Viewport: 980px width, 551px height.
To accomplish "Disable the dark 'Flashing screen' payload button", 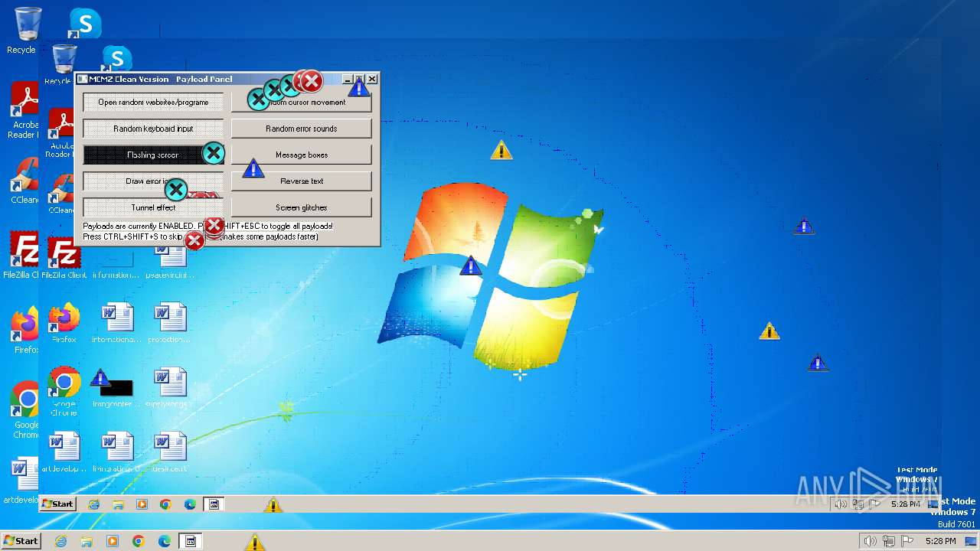I will pos(153,155).
